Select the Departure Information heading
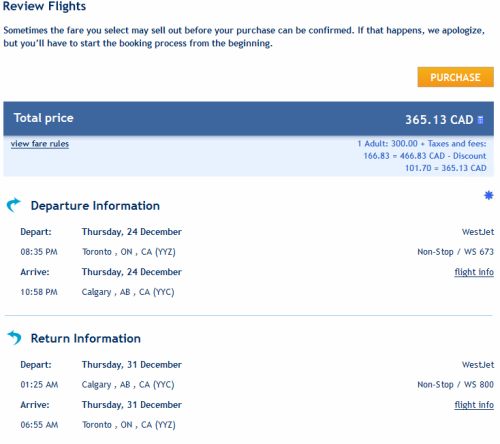This screenshot has width=500, height=444. [95, 206]
